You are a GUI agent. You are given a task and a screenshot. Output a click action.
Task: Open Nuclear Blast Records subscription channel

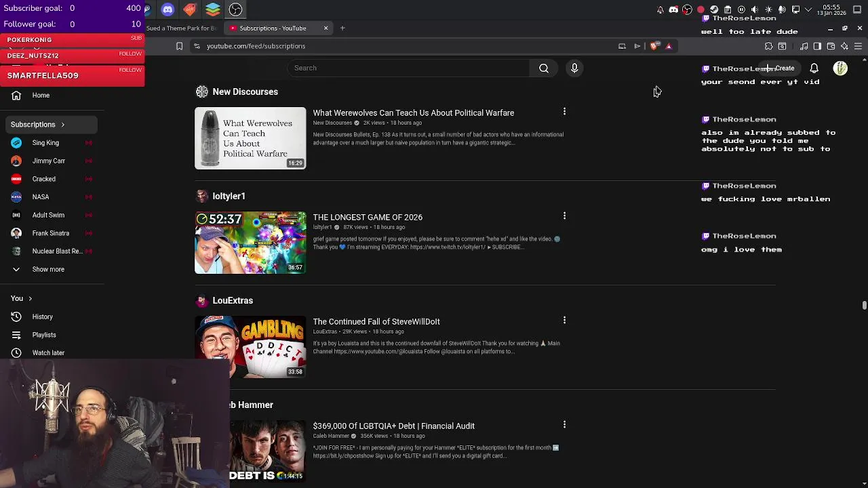coord(57,251)
